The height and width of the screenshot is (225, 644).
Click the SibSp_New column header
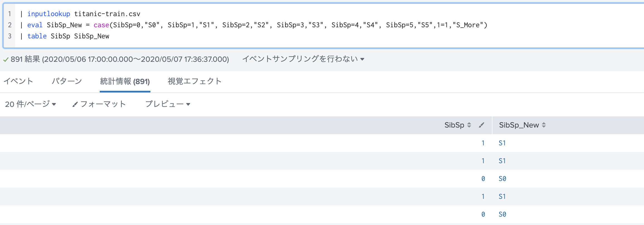(519, 125)
